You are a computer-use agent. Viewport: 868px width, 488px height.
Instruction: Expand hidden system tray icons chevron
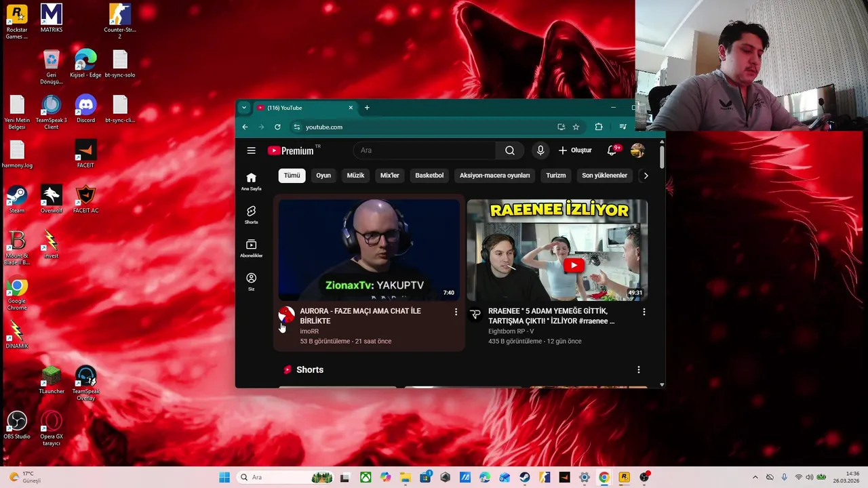coord(755,477)
